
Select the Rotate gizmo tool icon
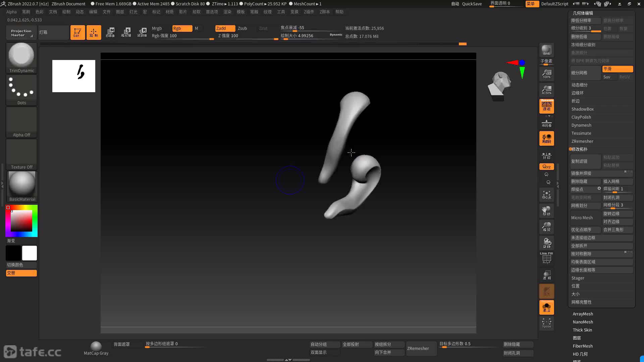142,32
